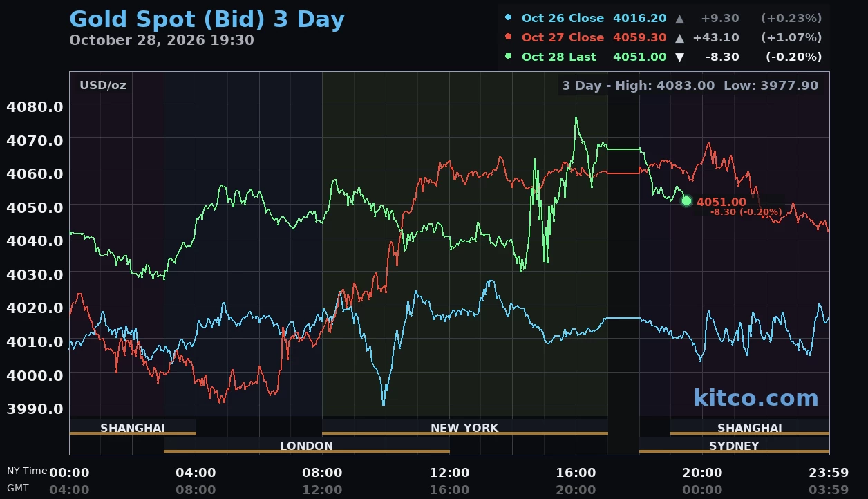Click the LONDON session bar
Screen dimensions: 868x499
(x=307, y=446)
